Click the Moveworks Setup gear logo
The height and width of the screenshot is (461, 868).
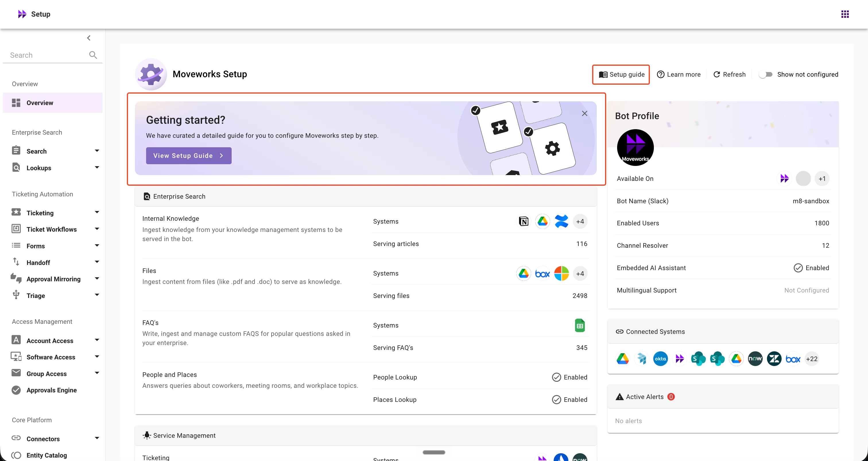(x=151, y=74)
